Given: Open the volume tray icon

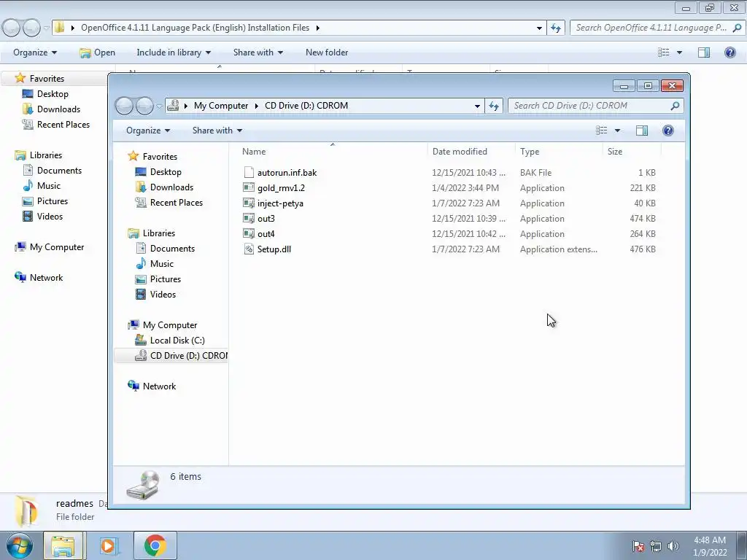Looking at the screenshot, I should pos(673,546).
